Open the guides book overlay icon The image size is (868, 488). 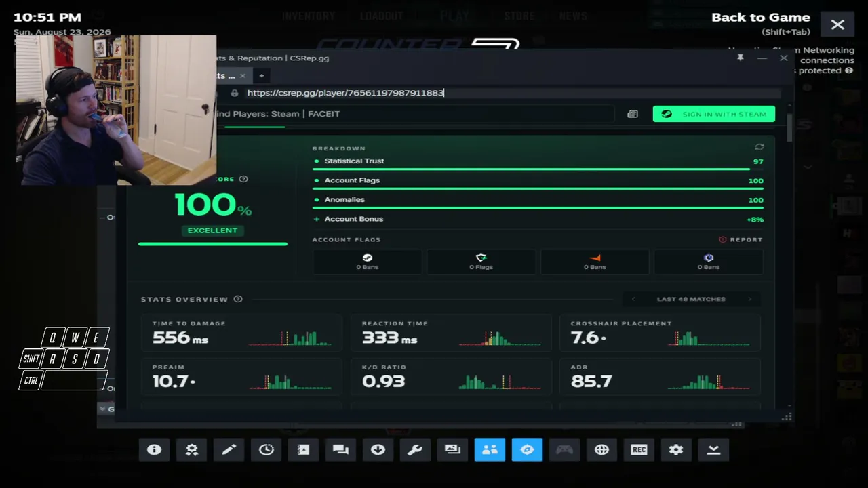[303, 449]
